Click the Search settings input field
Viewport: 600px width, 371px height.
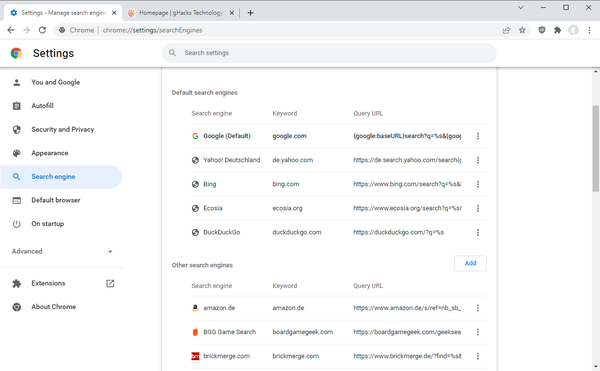[329, 53]
